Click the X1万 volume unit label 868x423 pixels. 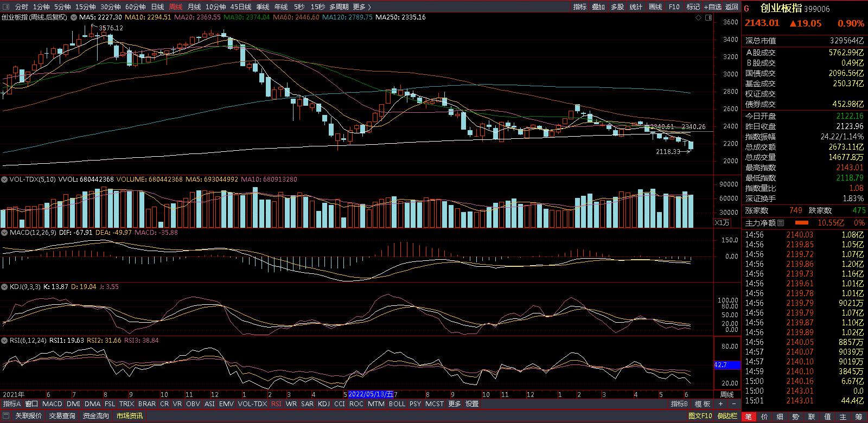tap(722, 222)
